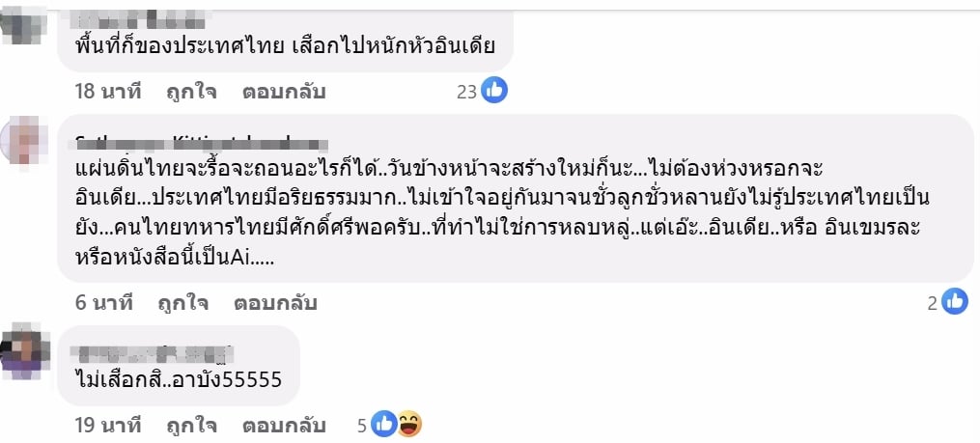980x443 pixels.
Task: Click ตอบกลับ under the 6 นาที comment
Action: tap(275, 303)
